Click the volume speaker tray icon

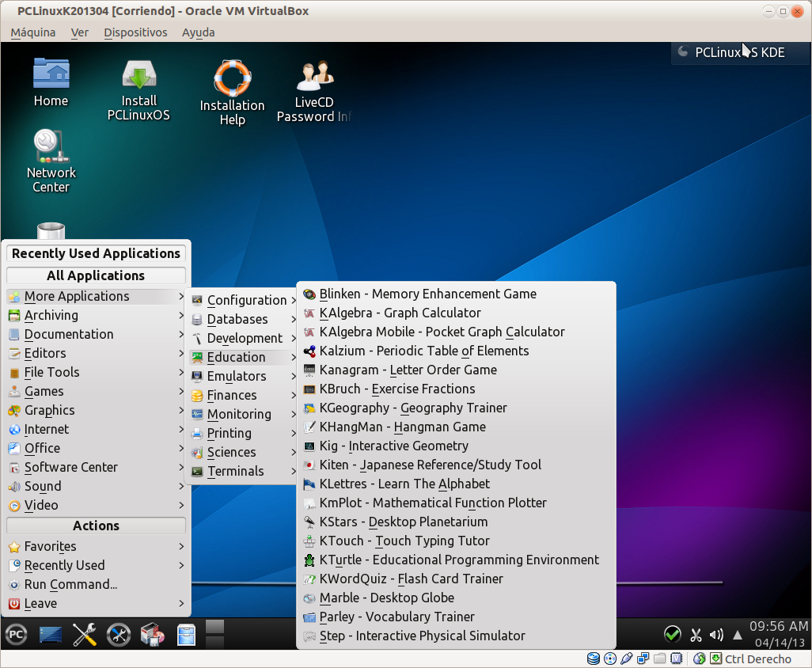pyautogui.click(x=716, y=635)
